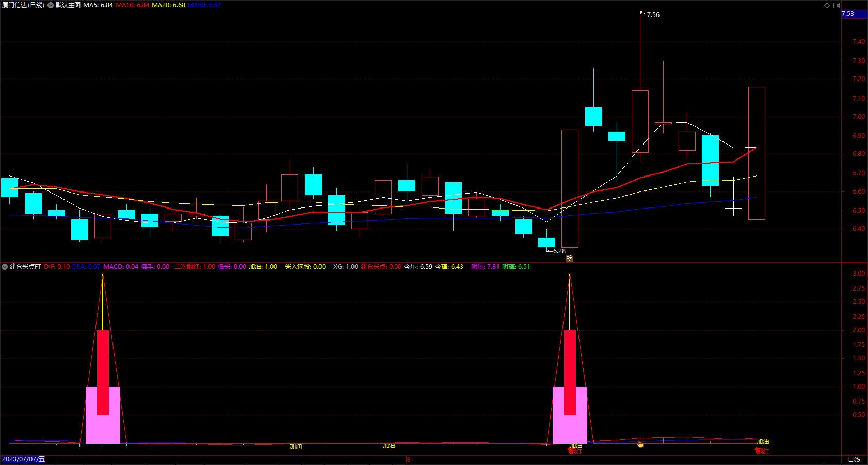Select the 默认主图 indicator label

[68, 5]
